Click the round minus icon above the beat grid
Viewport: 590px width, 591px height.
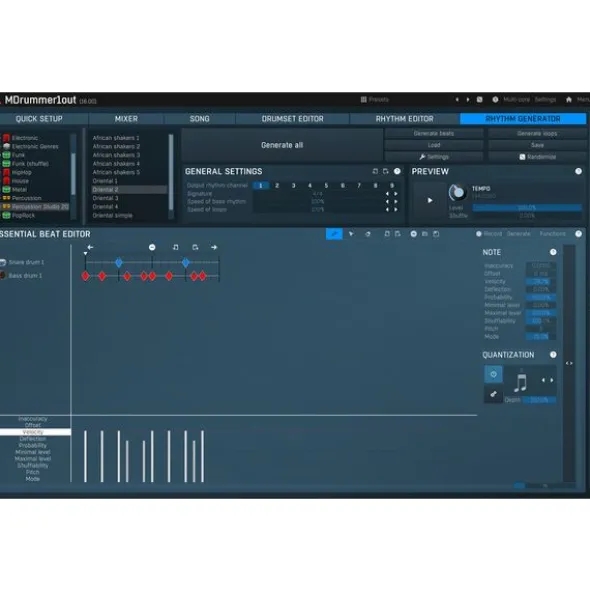[x=152, y=247]
